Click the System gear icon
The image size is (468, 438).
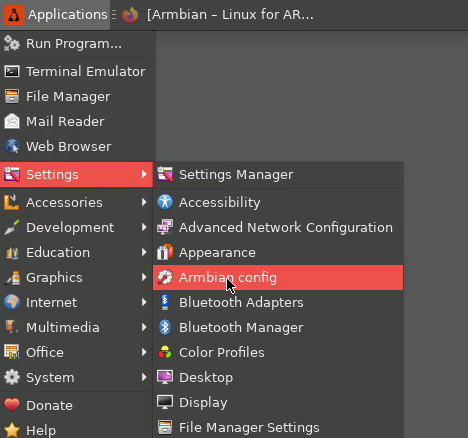coord(12,377)
